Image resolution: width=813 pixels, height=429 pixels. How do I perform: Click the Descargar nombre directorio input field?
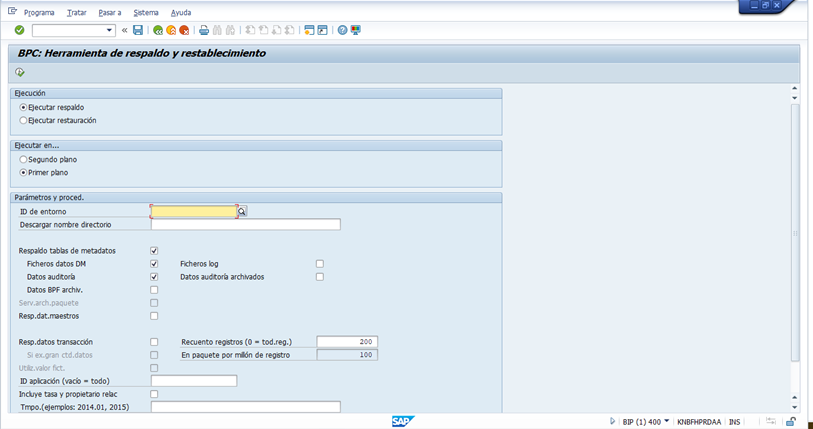(x=245, y=224)
